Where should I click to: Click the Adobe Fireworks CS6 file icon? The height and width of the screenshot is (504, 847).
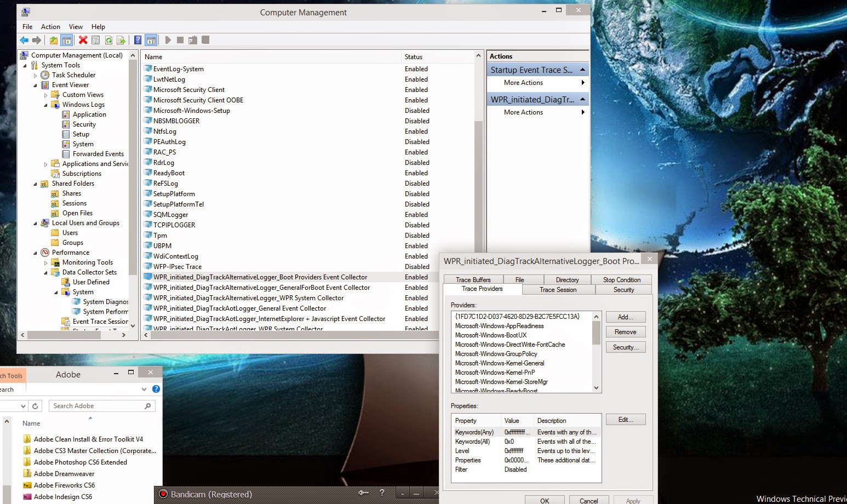27,485
